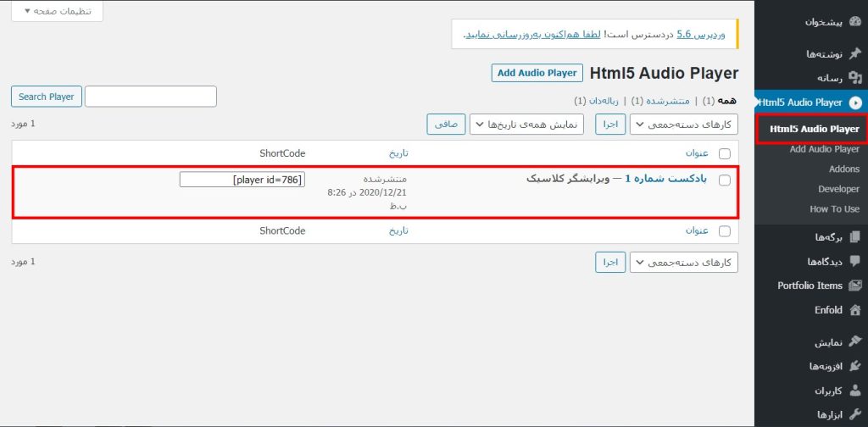868x427 pixels.
Task: Click the Posts pushpin icon
Action: 855,53
